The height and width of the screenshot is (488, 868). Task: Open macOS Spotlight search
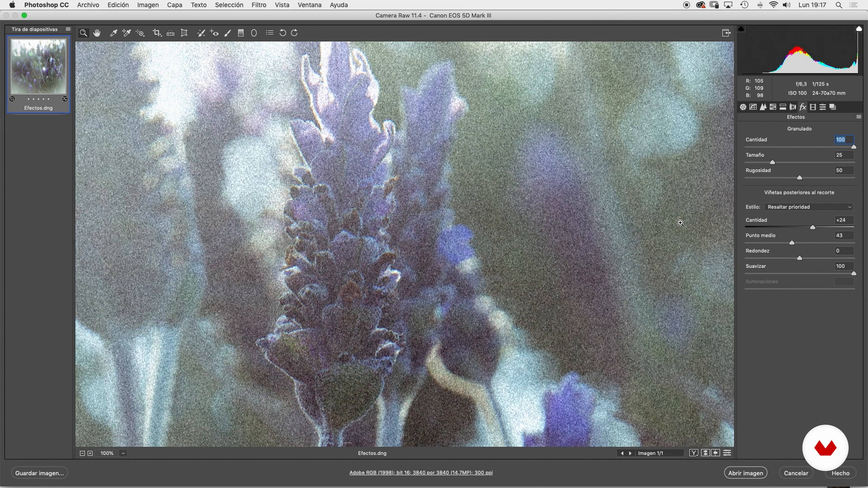(839, 5)
